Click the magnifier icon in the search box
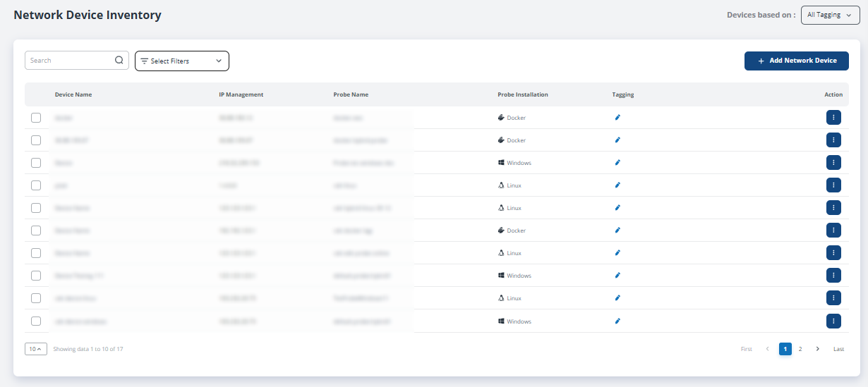The height and width of the screenshot is (387, 868). [x=119, y=61]
